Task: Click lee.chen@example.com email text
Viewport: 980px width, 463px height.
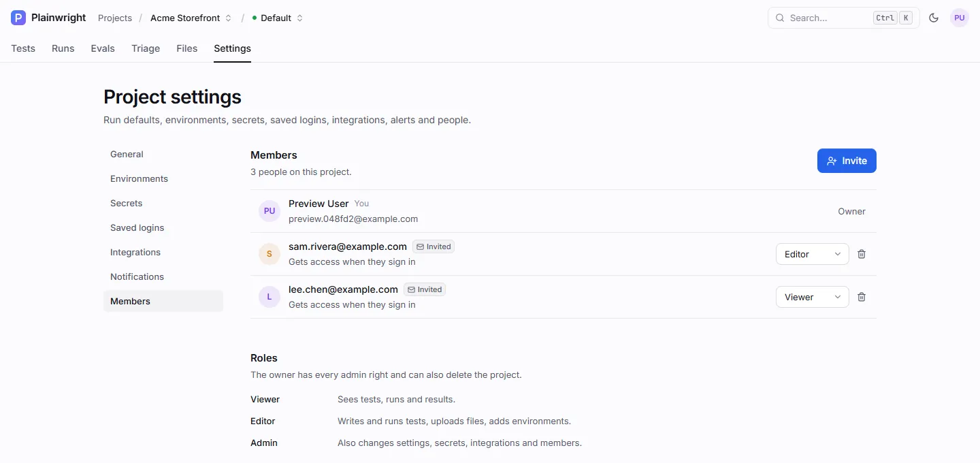Action: pyautogui.click(x=343, y=289)
